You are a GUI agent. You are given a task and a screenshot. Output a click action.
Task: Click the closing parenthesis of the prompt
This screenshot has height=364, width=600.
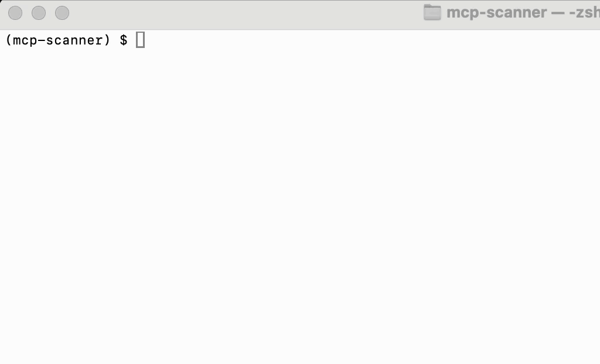click(x=107, y=40)
